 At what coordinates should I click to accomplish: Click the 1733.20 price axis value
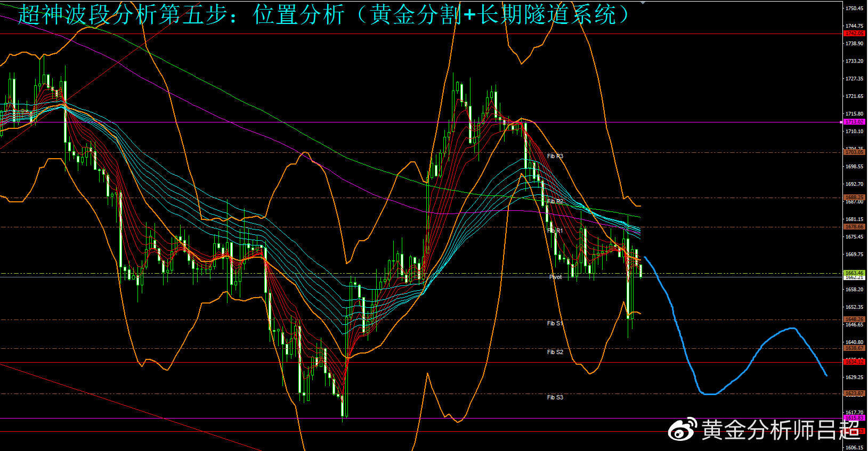pyautogui.click(x=854, y=61)
